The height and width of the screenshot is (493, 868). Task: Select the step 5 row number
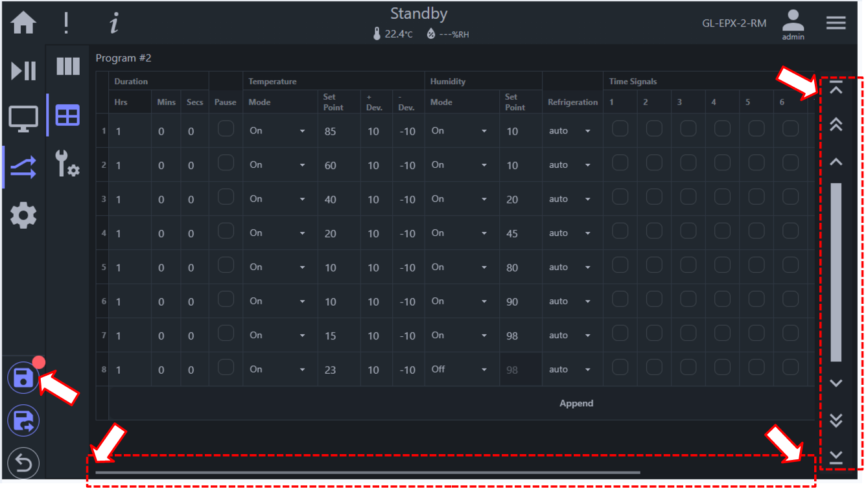point(103,267)
